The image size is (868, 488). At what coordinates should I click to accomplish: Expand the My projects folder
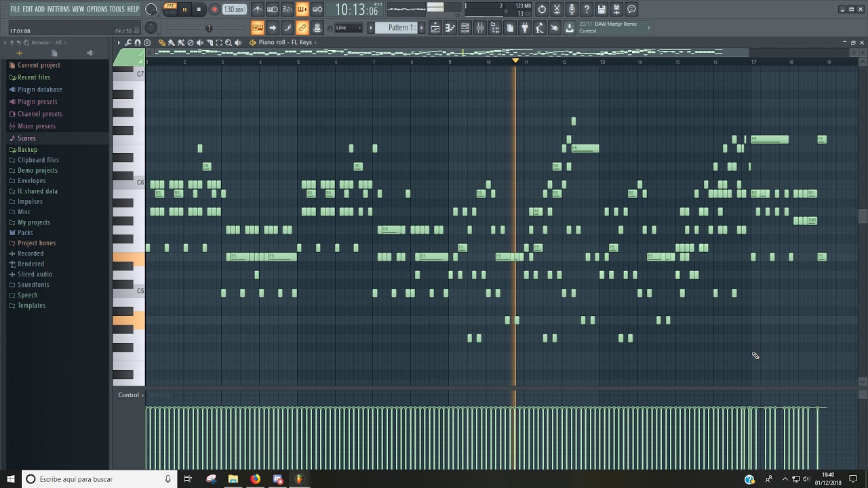[34, 222]
